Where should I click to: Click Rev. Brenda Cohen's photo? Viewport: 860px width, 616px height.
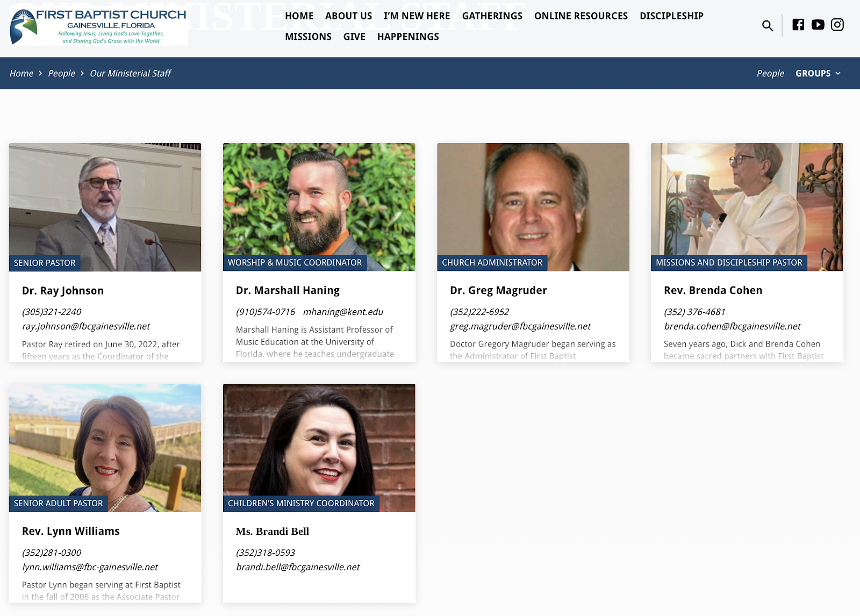coord(747,206)
